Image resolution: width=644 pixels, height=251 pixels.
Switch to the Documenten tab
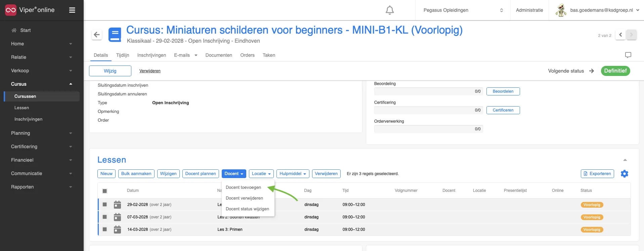coord(219,55)
